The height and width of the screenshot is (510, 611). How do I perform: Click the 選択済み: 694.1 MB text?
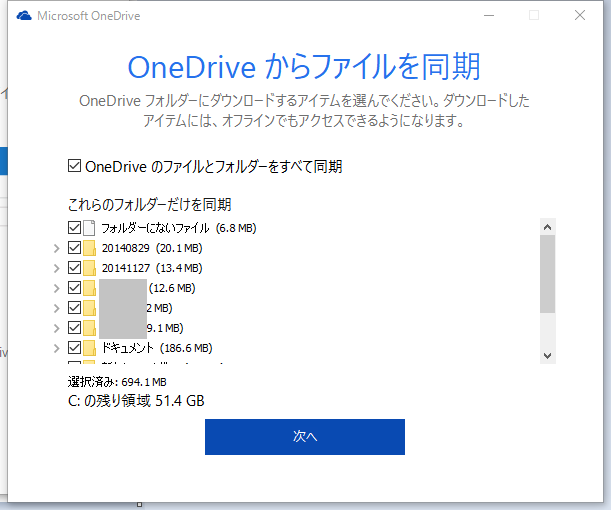click(x=117, y=382)
